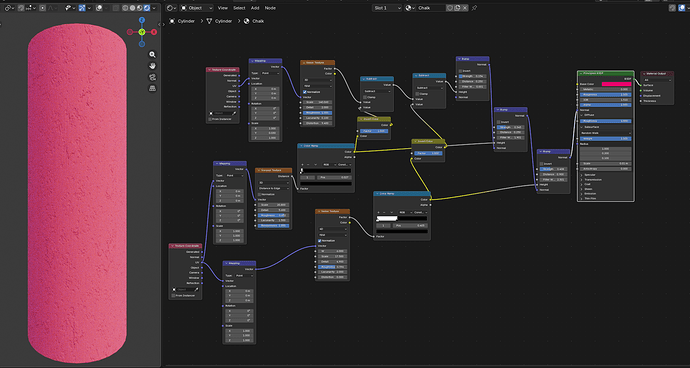This screenshot has height=368, width=690.
Task: Open the Select menu in node editor
Action: click(x=239, y=8)
